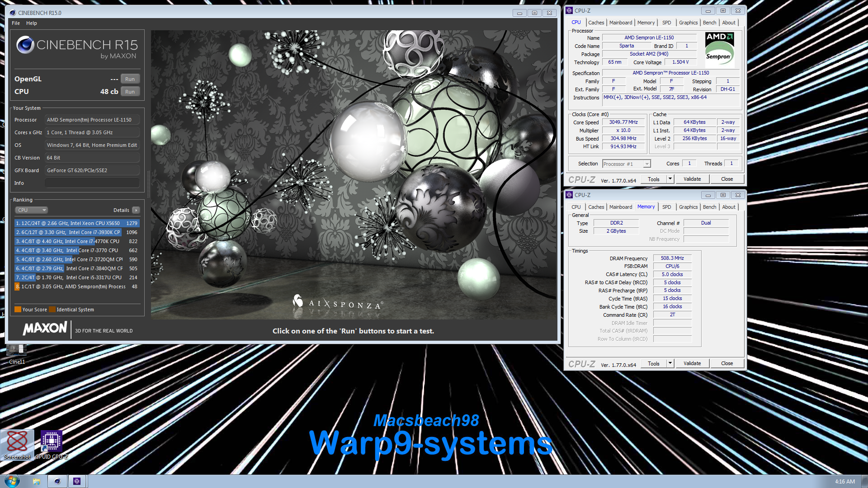Click the DRAM Frequency value 508.3 MHz

672,258
